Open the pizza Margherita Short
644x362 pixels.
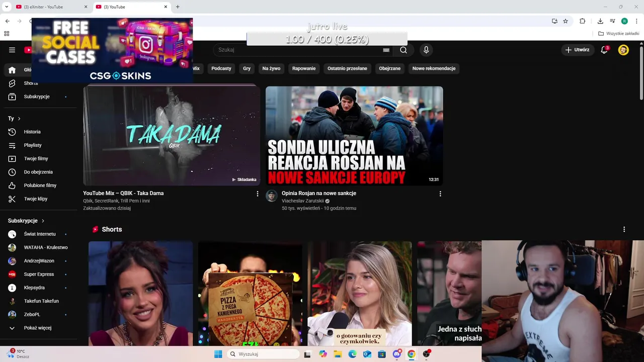click(250, 294)
